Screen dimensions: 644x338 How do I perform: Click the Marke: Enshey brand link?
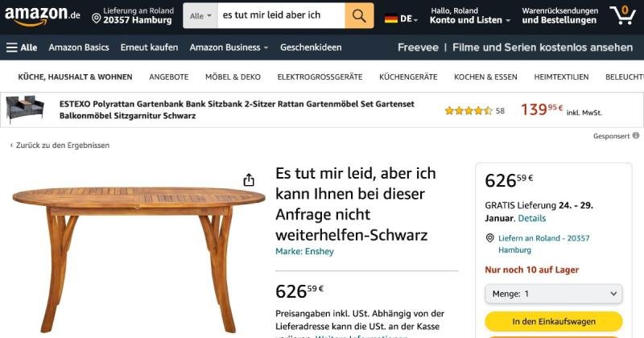pos(304,251)
